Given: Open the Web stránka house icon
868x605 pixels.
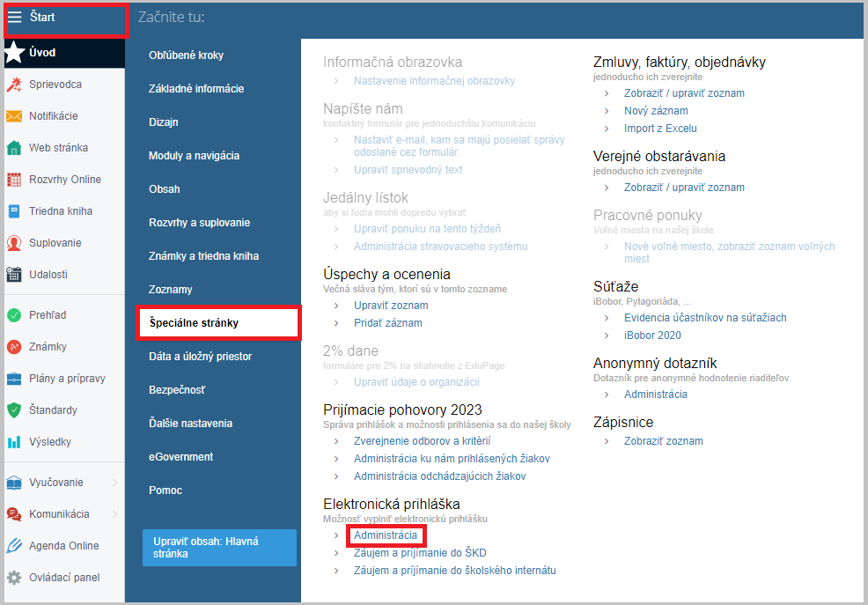Looking at the screenshot, I should tap(14, 148).
